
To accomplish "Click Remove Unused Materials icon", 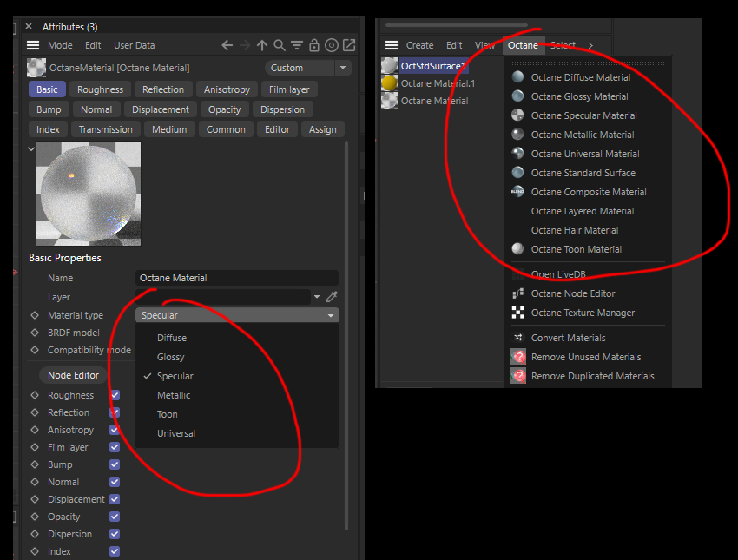I will (517, 357).
